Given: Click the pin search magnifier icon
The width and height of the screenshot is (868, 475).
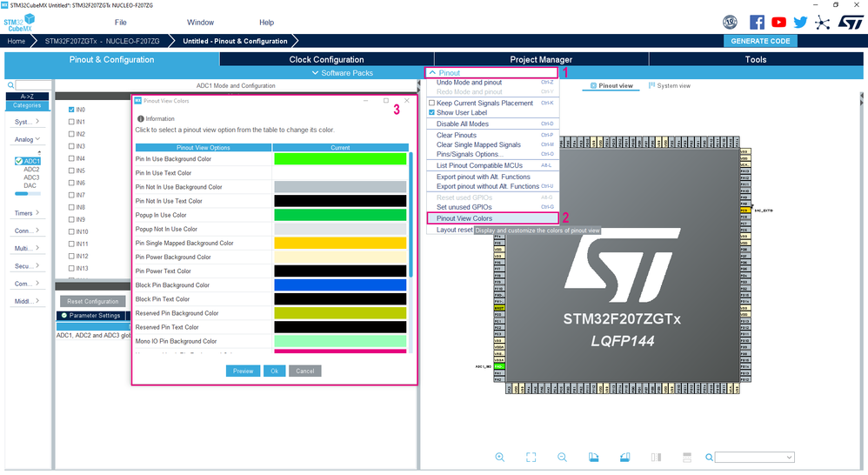Looking at the screenshot, I should 709,458.
